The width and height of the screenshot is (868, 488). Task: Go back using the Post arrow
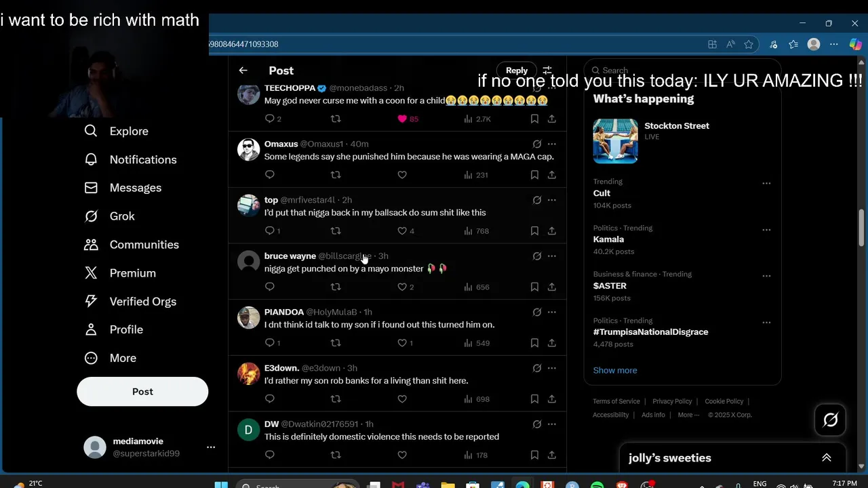click(x=243, y=70)
